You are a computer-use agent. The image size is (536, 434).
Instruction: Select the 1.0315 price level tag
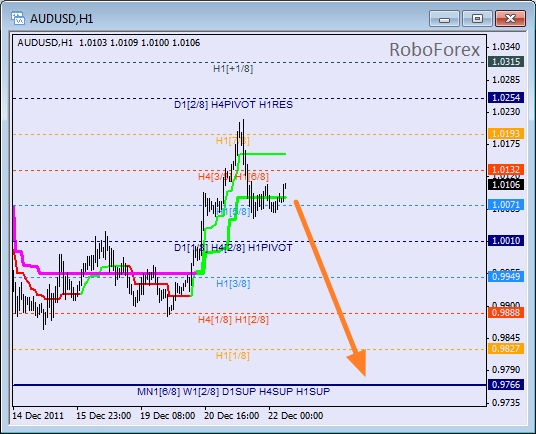click(x=506, y=62)
